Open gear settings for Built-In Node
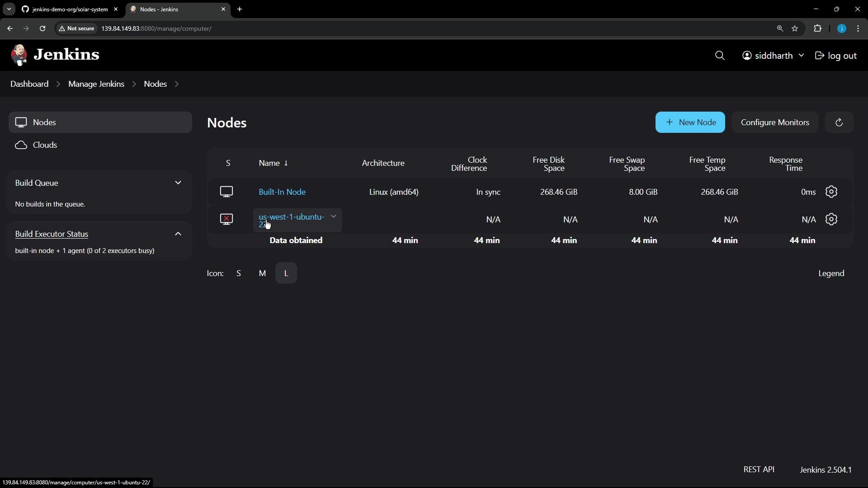The width and height of the screenshot is (868, 488). click(831, 192)
